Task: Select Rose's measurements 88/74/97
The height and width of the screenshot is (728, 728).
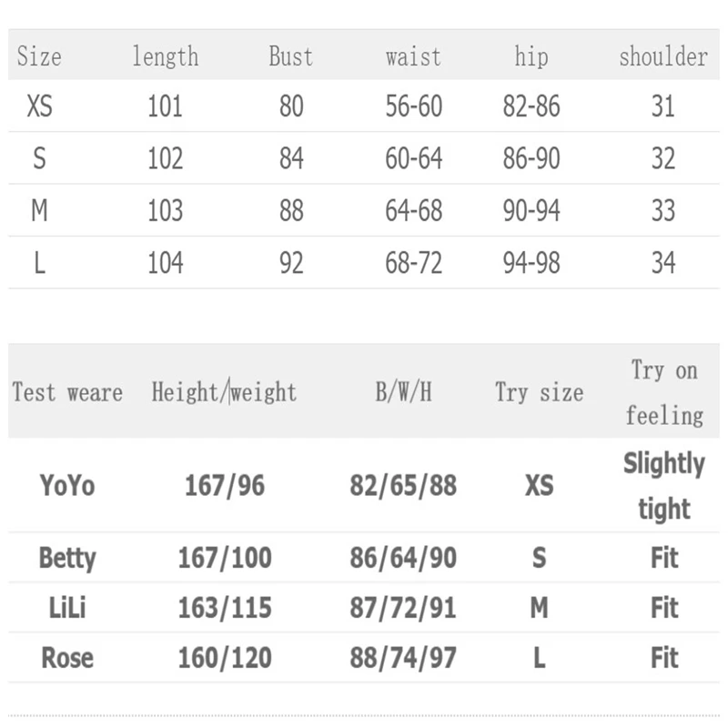Action: pyautogui.click(x=403, y=657)
